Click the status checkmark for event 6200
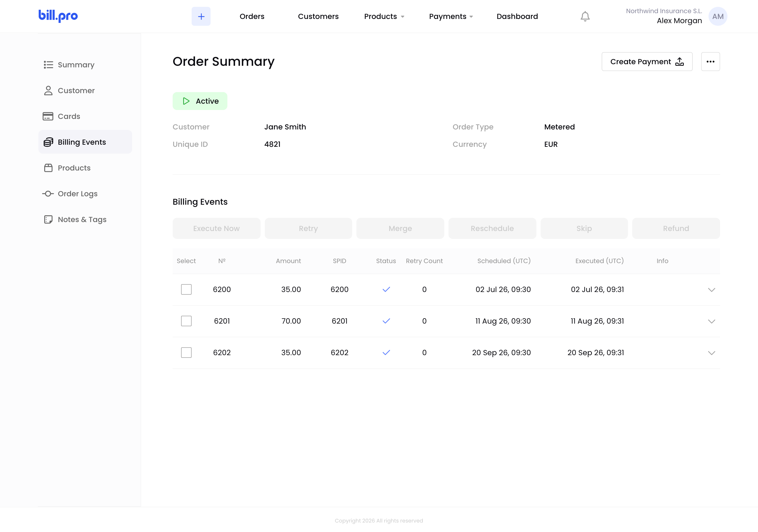Viewport: 758px width, 532px height. 386,289
